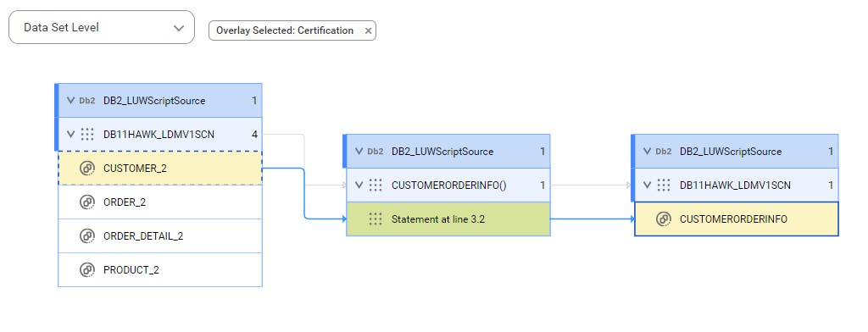The width and height of the screenshot is (868, 332).
Task: Click the right DB11HAWK_LDMV1SCN label
Action: (735, 185)
